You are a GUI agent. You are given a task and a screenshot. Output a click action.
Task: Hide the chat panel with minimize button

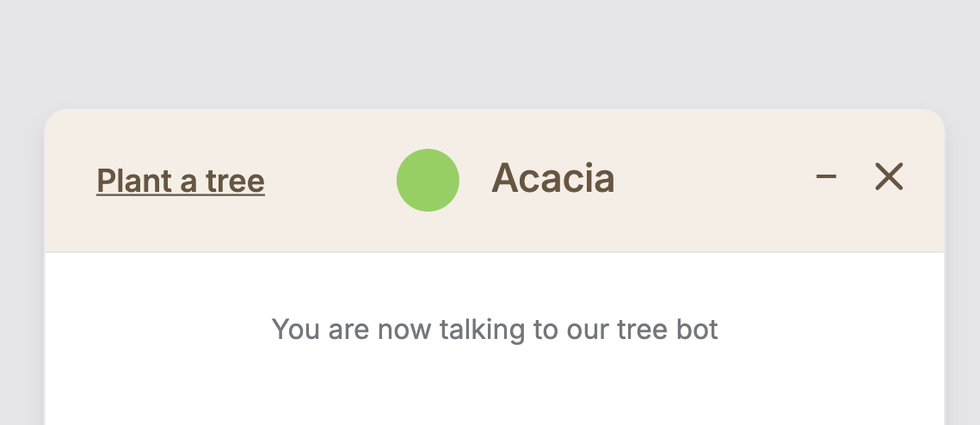(x=826, y=177)
